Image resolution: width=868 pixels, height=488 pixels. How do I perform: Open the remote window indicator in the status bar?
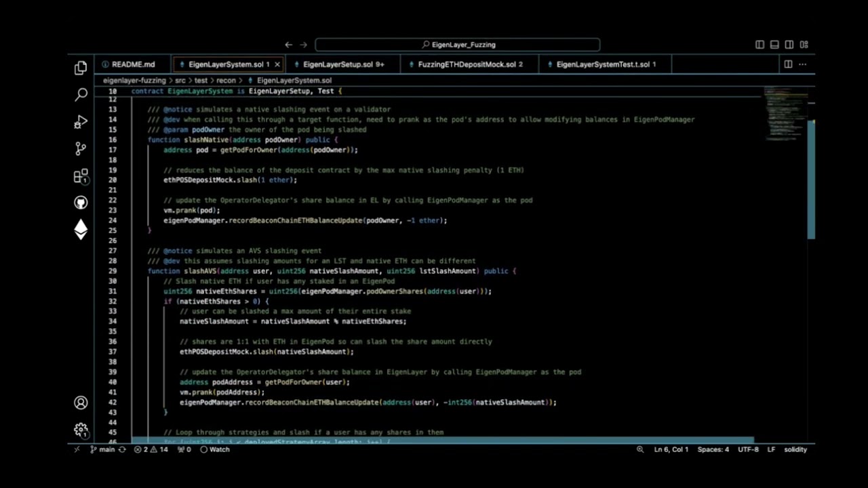[x=77, y=449]
